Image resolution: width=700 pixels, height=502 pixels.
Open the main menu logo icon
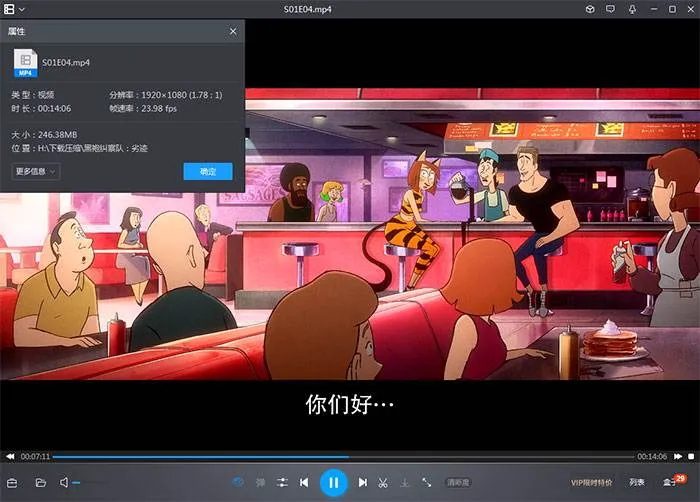click(x=9, y=9)
